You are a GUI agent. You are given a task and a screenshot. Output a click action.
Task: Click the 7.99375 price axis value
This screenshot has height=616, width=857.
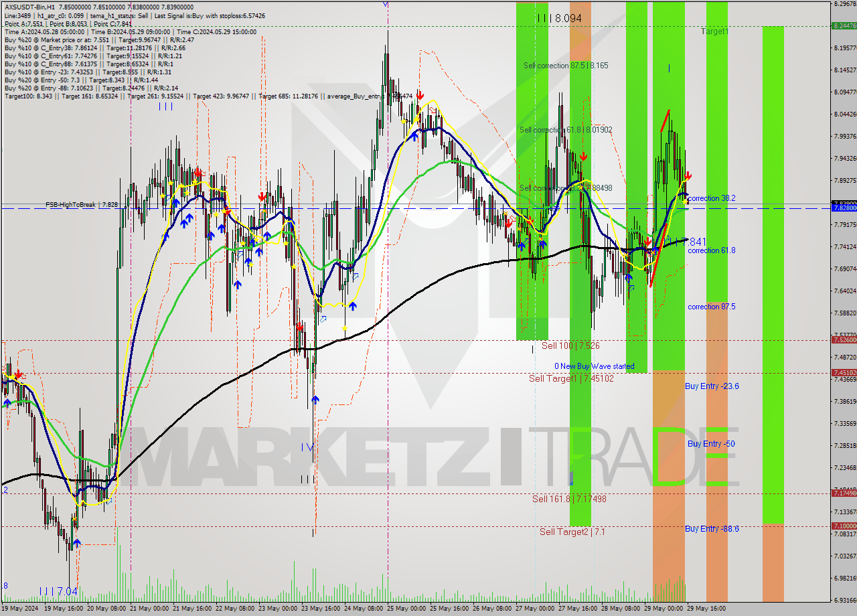(844, 137)
